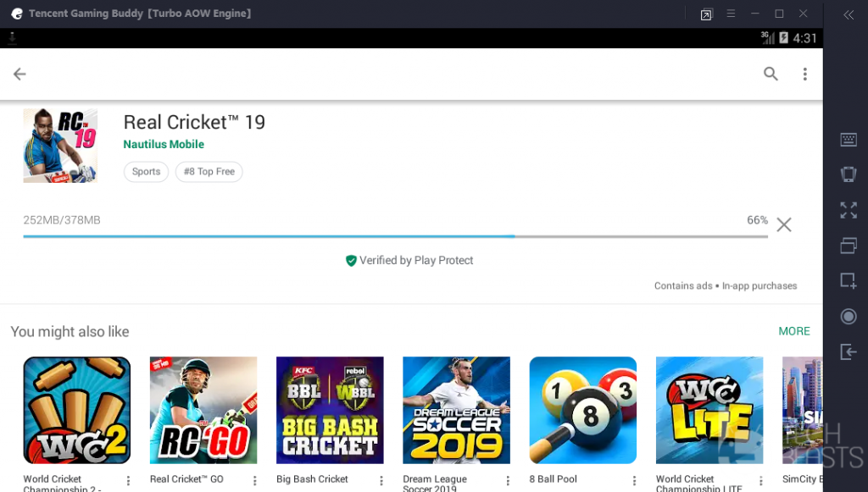Click the pop-out window icon in title bar
The height and width of the screenshot is (492, 868).
click(x=706, y=14)
